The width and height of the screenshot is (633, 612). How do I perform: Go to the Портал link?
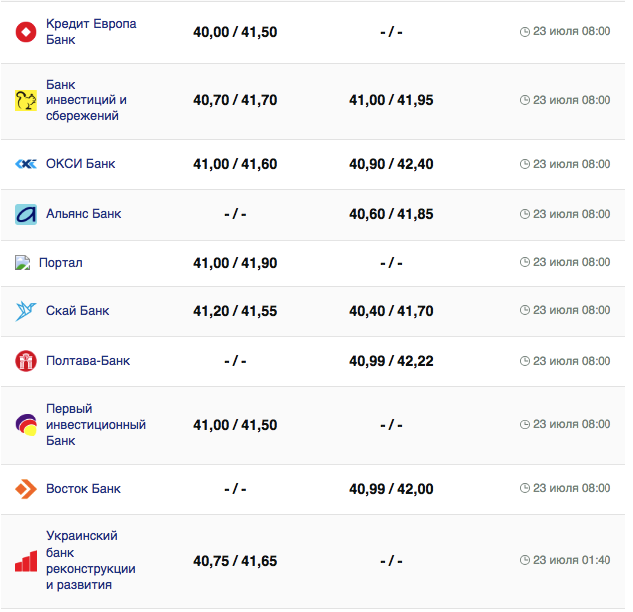(61, 263)
